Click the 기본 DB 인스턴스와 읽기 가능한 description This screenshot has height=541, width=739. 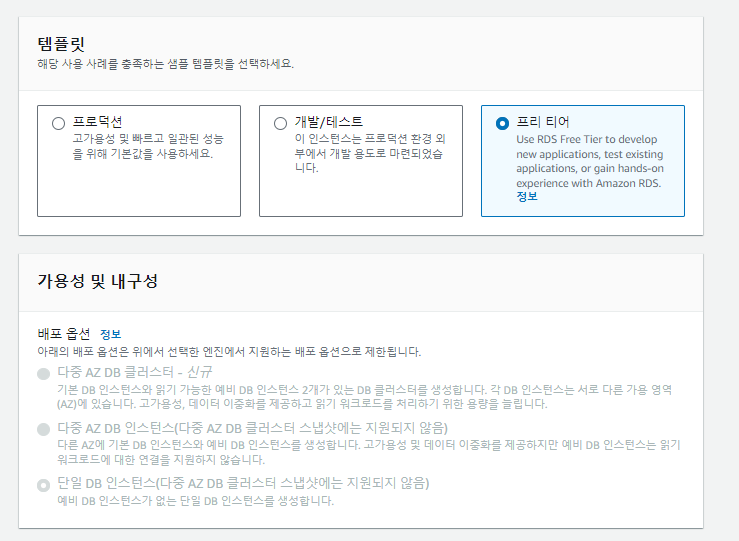(x=364, y=397)
